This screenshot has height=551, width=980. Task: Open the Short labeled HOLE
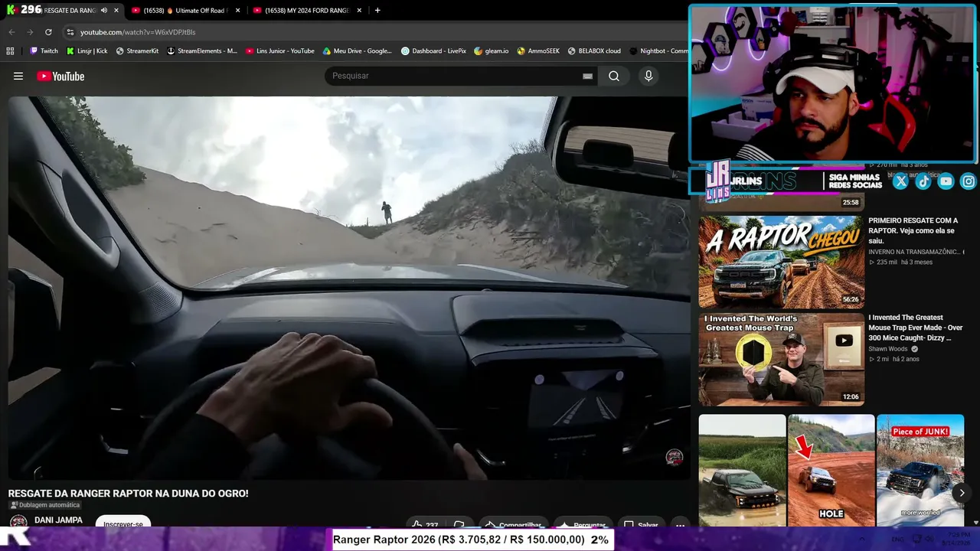pyautogui.click(x=831, y=471)
